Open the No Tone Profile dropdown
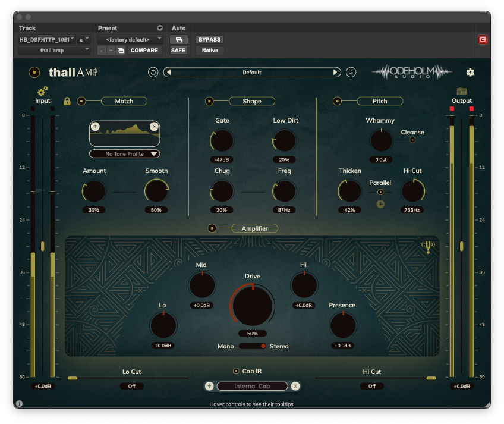The width and height of the screenshot is (504, 424). [124, 154]
